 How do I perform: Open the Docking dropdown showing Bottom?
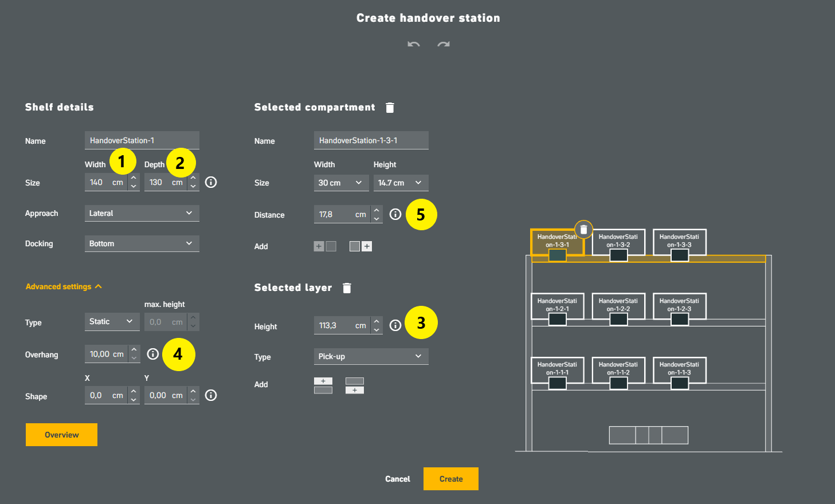click(x=142, y=243)
